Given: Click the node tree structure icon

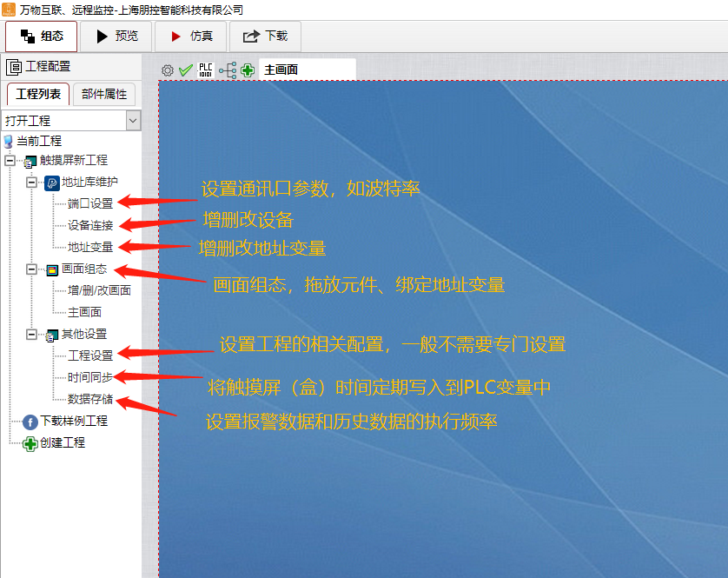Looking at the screenshot, I should pos(227,70).
